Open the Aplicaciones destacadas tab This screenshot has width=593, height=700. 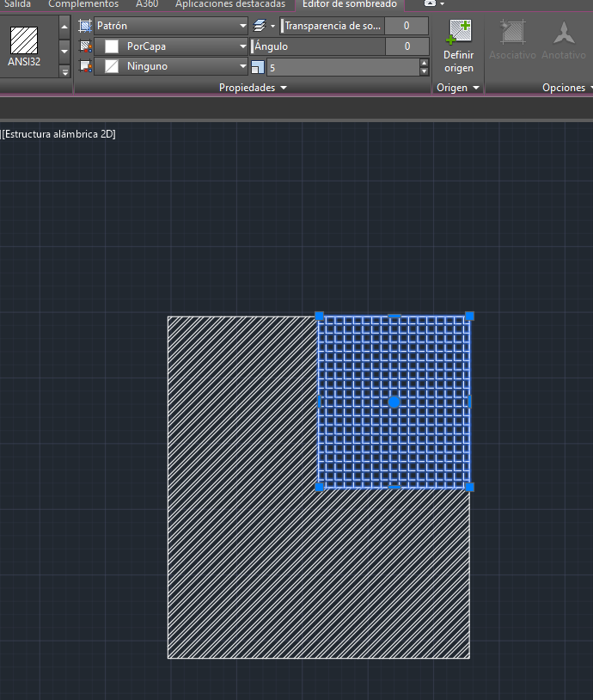click(x=229, y=4)
